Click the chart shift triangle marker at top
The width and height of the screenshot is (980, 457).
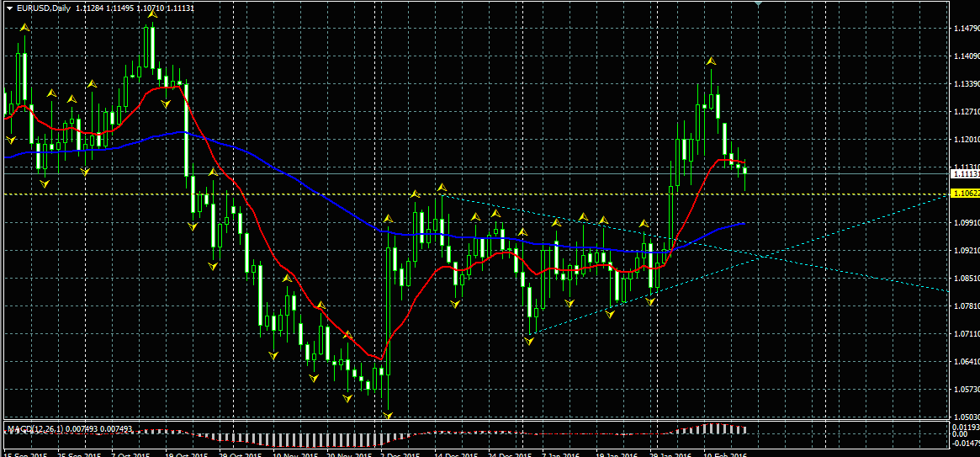tap(758, 3)
